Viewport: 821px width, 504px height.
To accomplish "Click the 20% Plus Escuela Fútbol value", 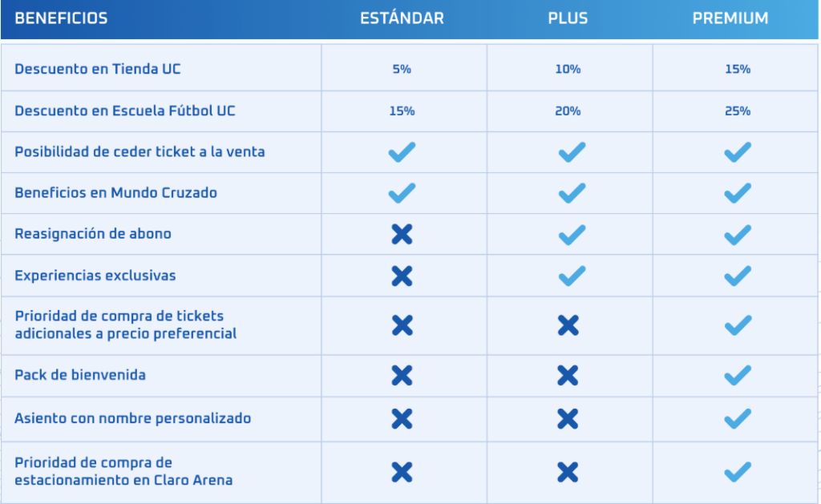I will (x=568, y=111).
